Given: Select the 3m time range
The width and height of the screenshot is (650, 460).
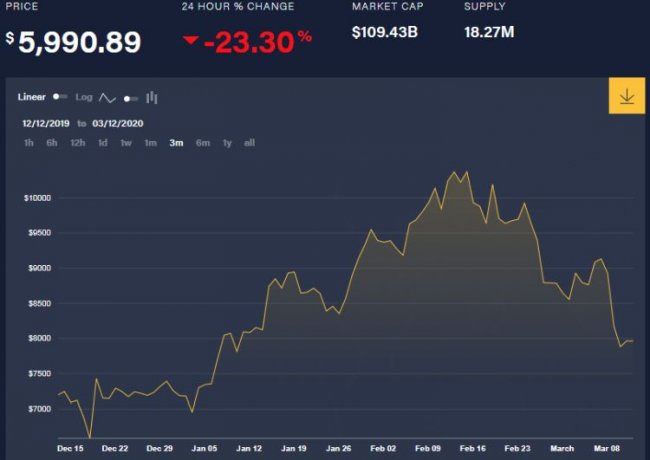Looking at the screenshot, I should click(176, 143).
